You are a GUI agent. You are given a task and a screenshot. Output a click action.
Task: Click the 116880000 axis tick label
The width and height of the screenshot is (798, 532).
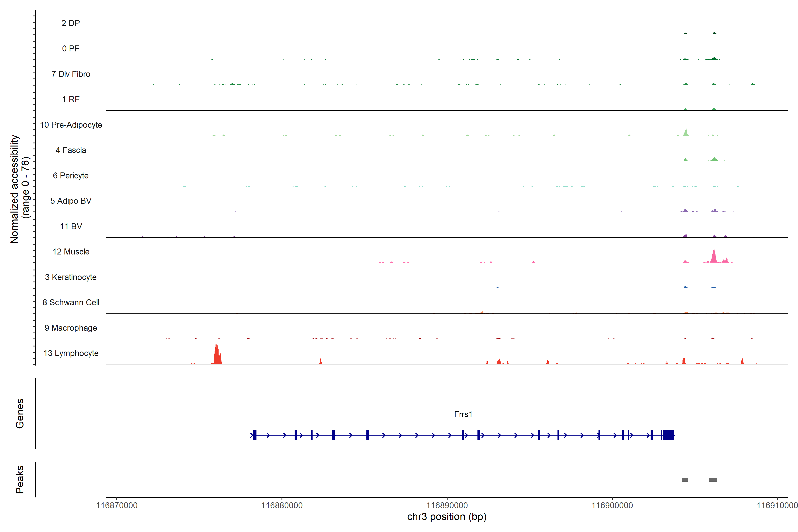tap(282, 506)
